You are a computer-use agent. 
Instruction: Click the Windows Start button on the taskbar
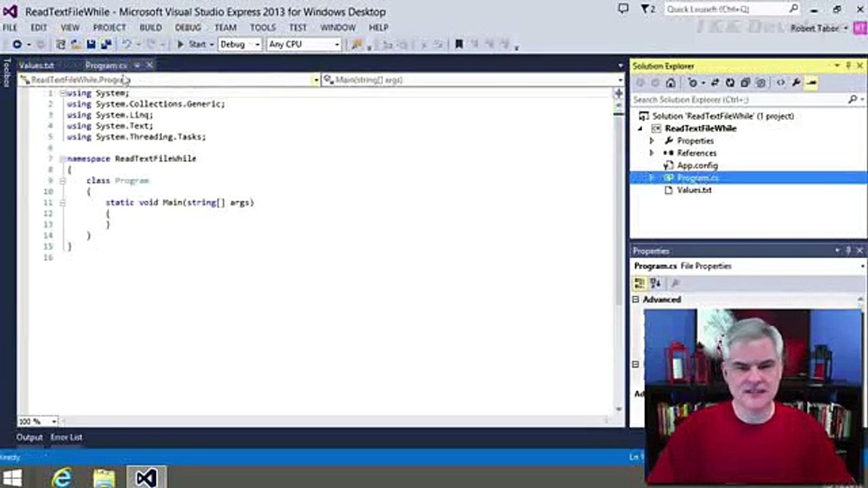pos(12,479)
